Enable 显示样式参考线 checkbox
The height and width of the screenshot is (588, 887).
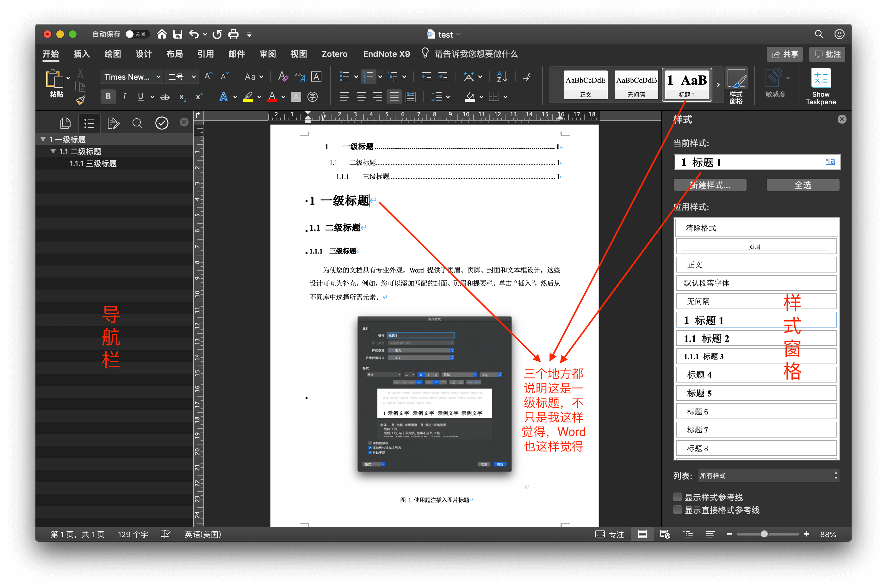[x=677, y=497]
